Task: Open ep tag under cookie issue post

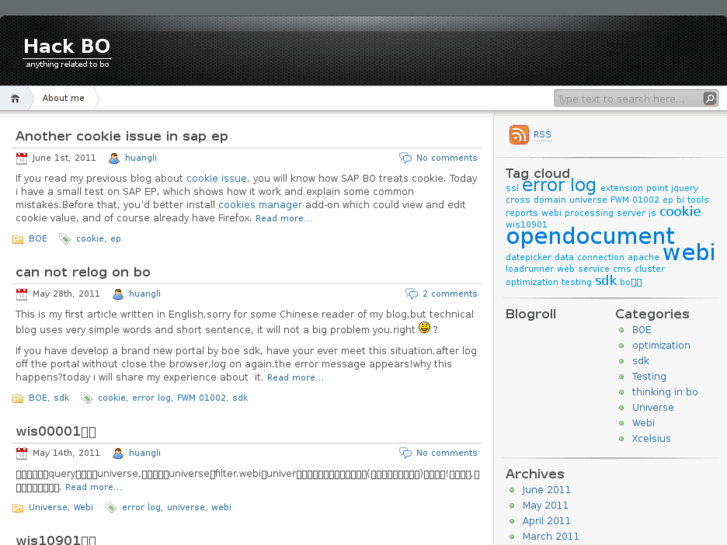Action: tap(115, 239)
